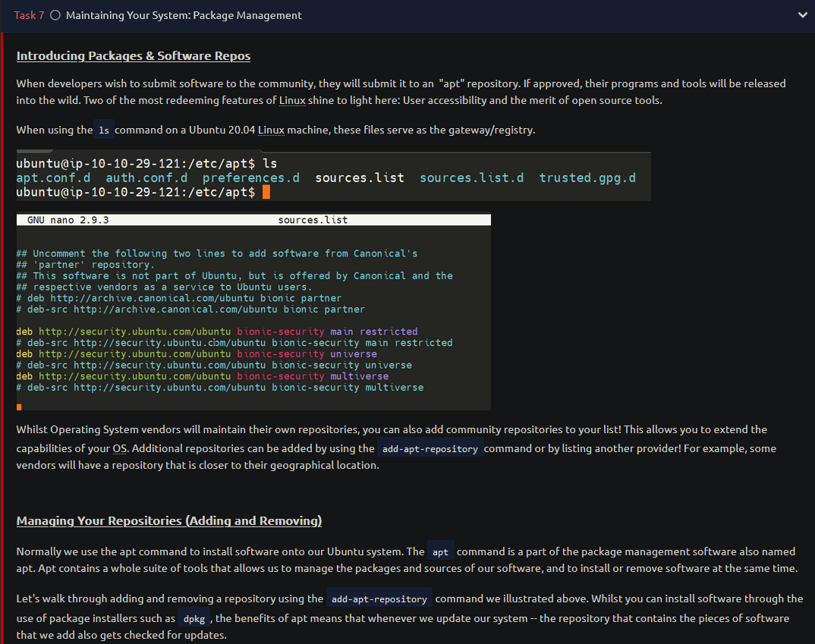Click Maintaining Your System: Package Management title
Screen dimensions: 815x644
point(184,15)
